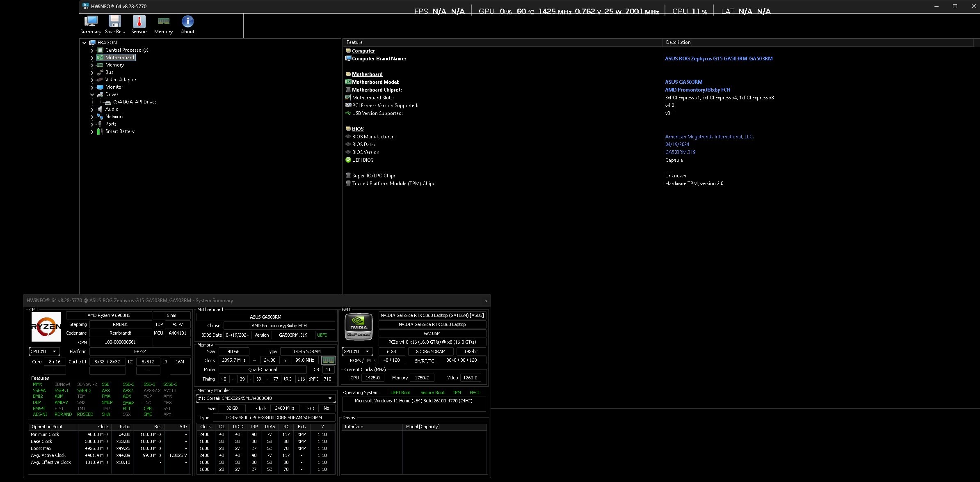Image resolution: width=980 pixels, height=482 pixels.
Task: Expand the Audio tree node
Action: (x=92, y=110)
